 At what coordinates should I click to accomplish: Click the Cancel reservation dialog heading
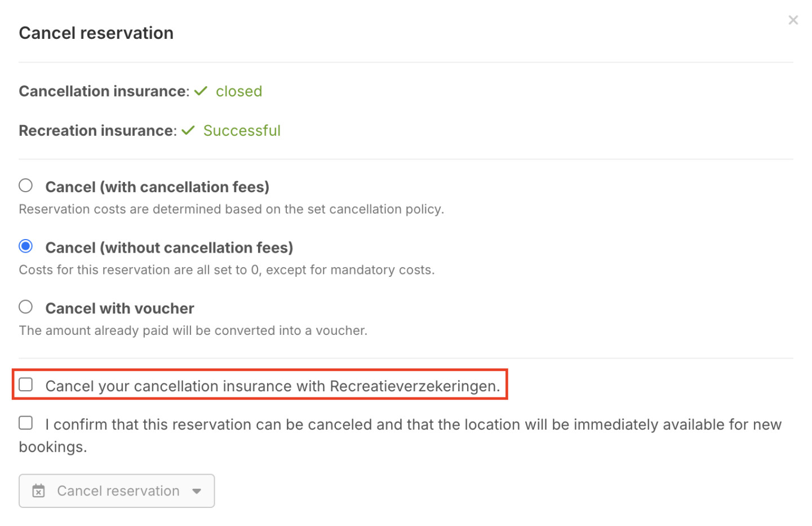(96, 33)
